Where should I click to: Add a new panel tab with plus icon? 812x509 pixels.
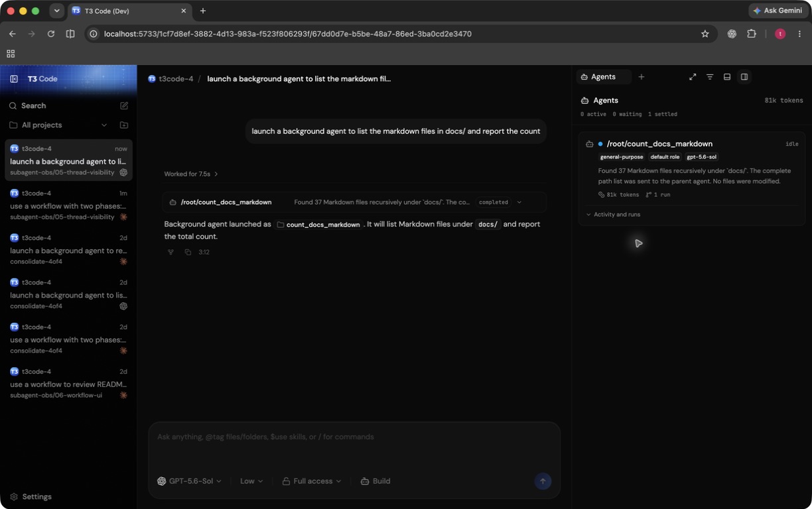642,77
